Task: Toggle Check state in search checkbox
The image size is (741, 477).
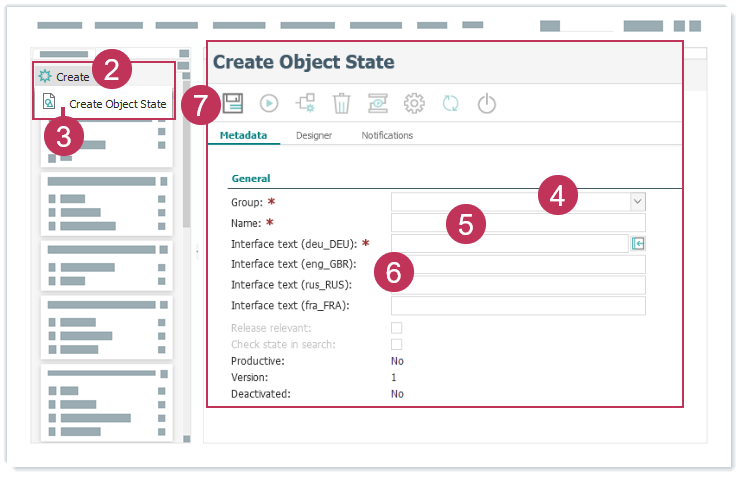Action: tap(396, 344)
